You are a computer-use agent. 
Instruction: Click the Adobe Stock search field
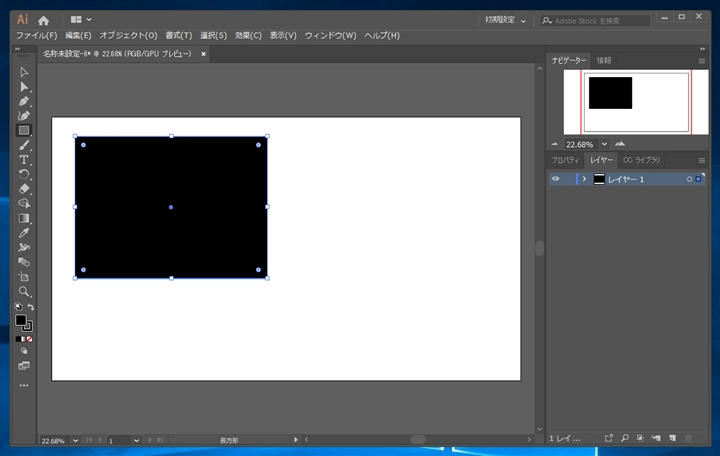pos(595,21)
